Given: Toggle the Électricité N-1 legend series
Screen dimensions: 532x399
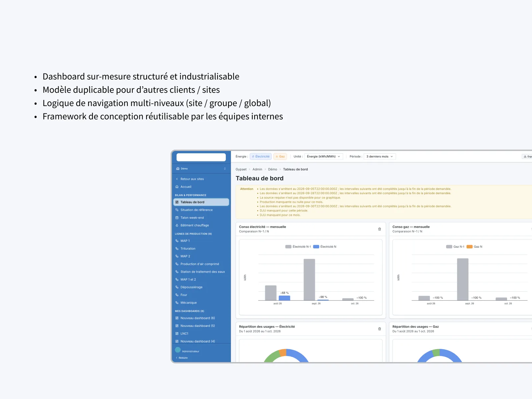Looking at the screenshot, I should tap(298, 247).
